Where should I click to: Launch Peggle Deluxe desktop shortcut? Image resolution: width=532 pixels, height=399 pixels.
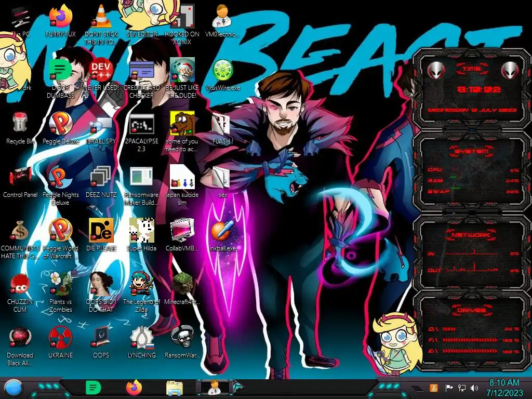[x=61, y=128]
